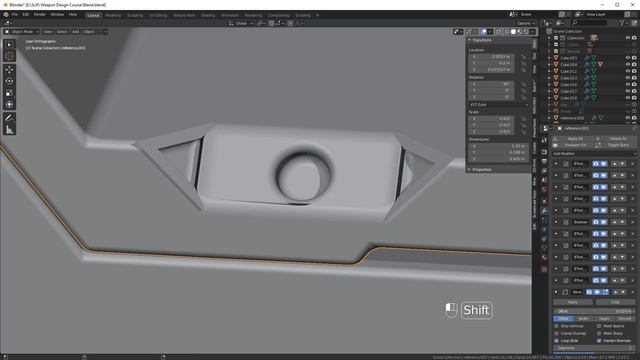Activate the Rotate tool
The width and height of the screenshot is (640, 360).
[x=9, y=81]
